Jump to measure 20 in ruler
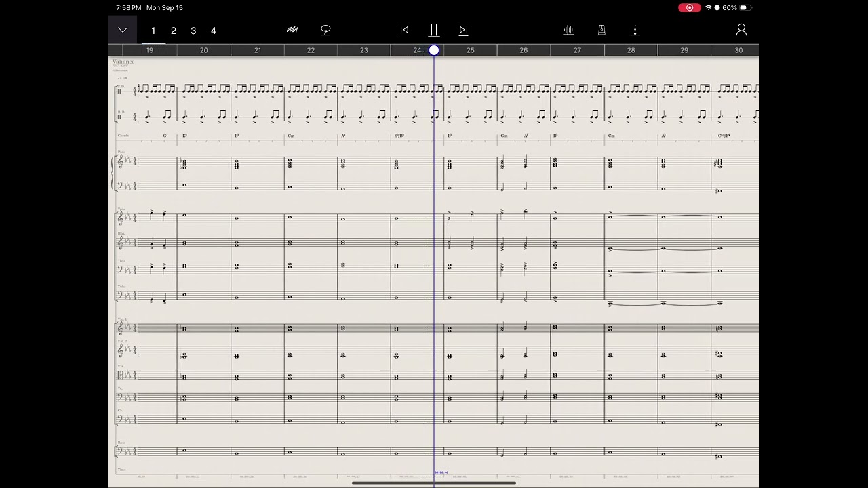This screenshot has width=868, height=488. 203,50
